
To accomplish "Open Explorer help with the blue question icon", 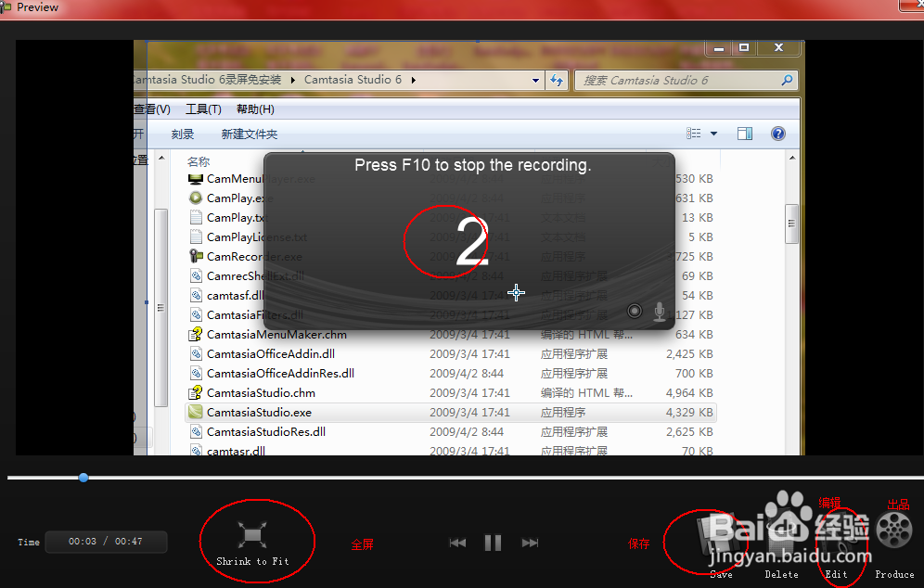I will pyautogui.click(x=777, y=134).
